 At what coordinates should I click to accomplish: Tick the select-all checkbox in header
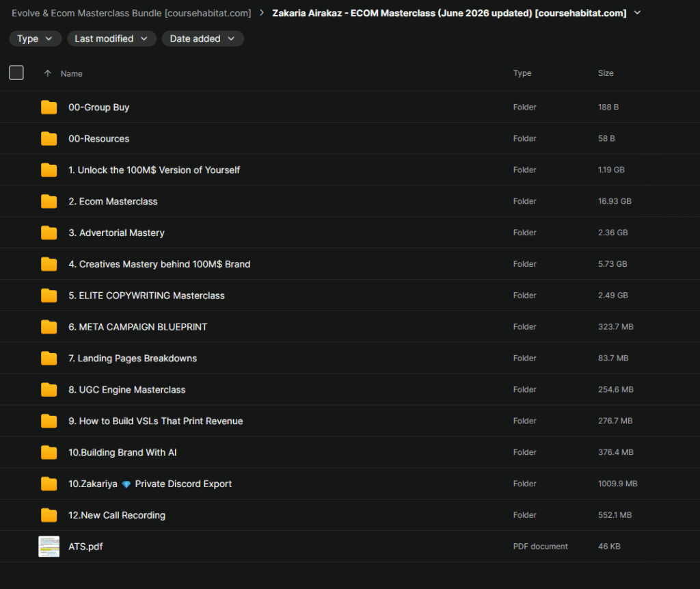click(x=16, y=73)
